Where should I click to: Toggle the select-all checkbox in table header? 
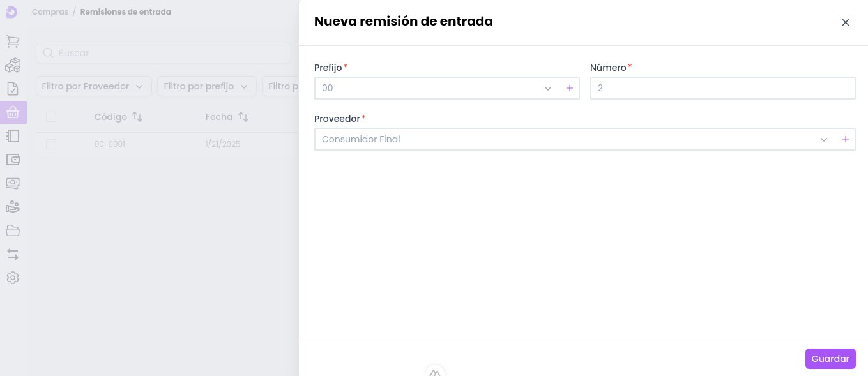[51, 117]
